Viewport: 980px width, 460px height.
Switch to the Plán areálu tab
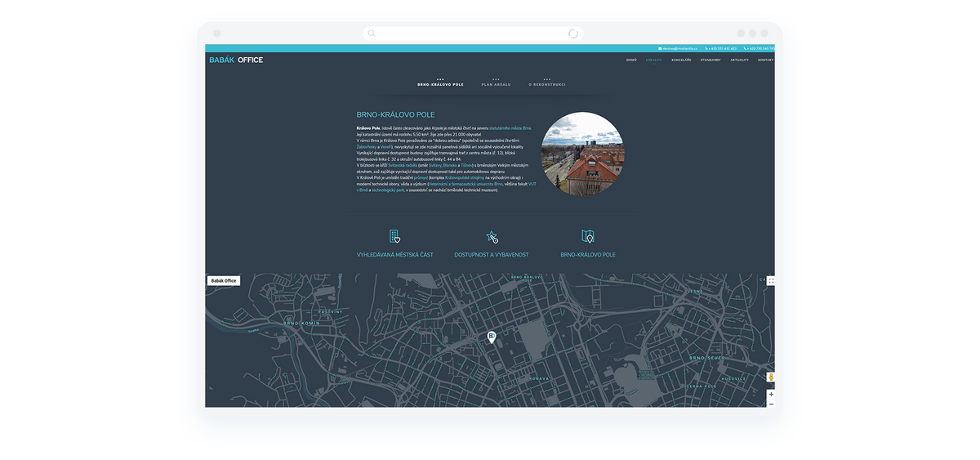click(496, 84)
